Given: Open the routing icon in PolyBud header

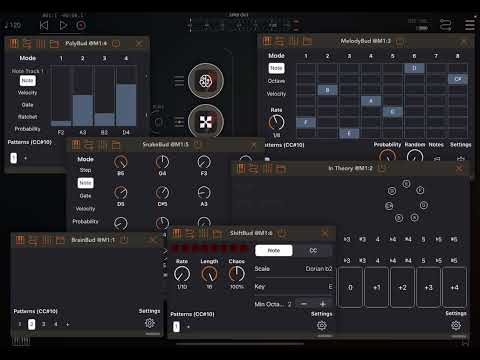Looking at the screenshot, I should (x=27, y=43).
